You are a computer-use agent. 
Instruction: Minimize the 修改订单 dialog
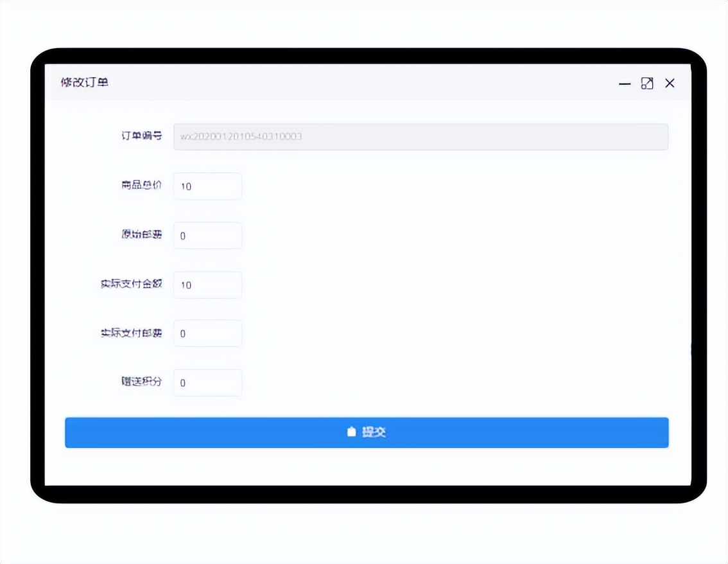pos(625,84)
